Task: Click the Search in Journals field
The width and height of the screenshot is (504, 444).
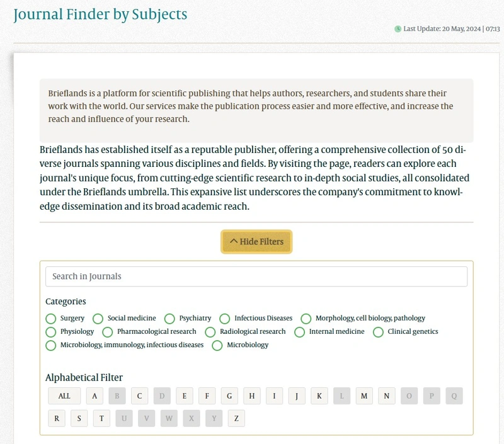Action: click(x=256, y=276)
